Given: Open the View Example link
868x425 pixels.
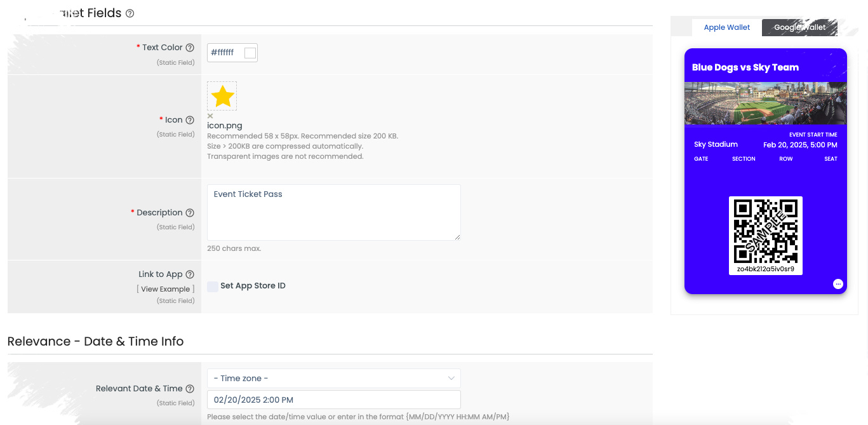Looking at the screenshot, I should 165,289.
